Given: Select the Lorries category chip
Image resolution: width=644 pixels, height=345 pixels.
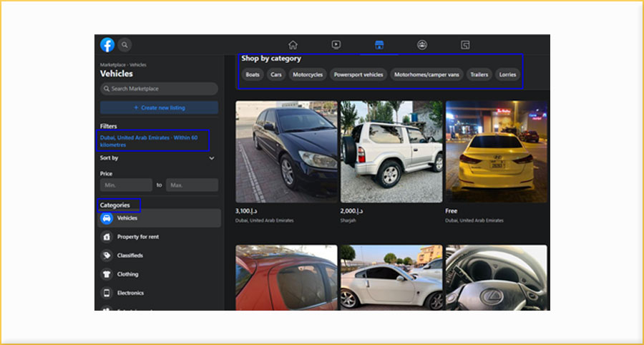Looking at the screenshot, I should tap(507, 74).
